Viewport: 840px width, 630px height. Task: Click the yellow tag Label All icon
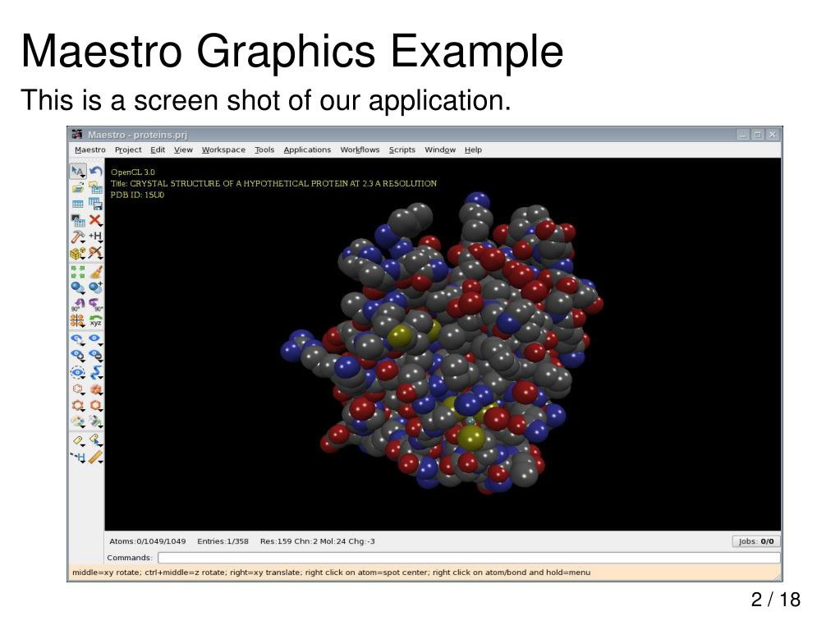pos(78,440)
